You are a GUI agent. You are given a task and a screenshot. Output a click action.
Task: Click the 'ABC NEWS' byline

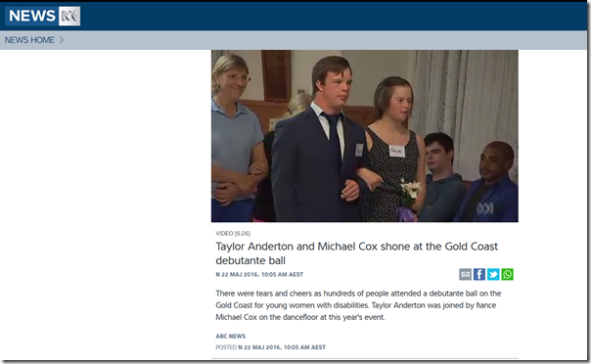230,337
